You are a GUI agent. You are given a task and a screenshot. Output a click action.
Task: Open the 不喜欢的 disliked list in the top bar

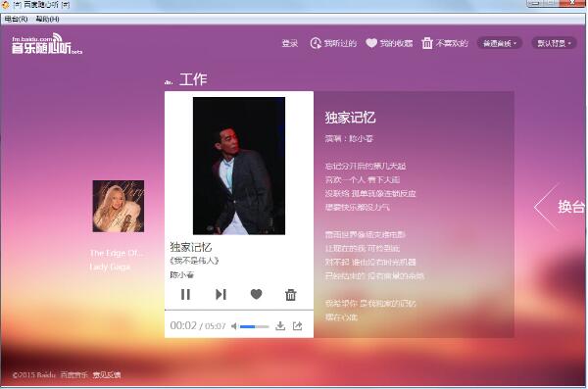(445, 43)
